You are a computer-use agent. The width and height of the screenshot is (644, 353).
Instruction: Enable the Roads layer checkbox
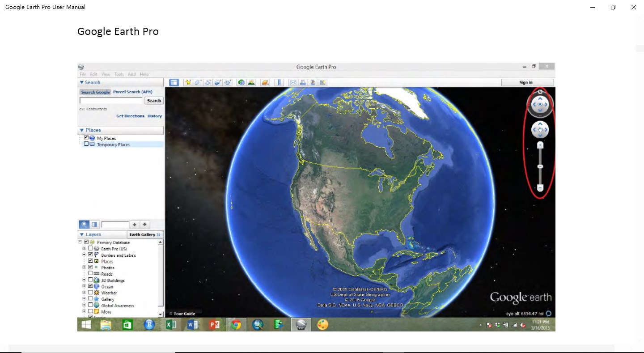click(91, 273)
